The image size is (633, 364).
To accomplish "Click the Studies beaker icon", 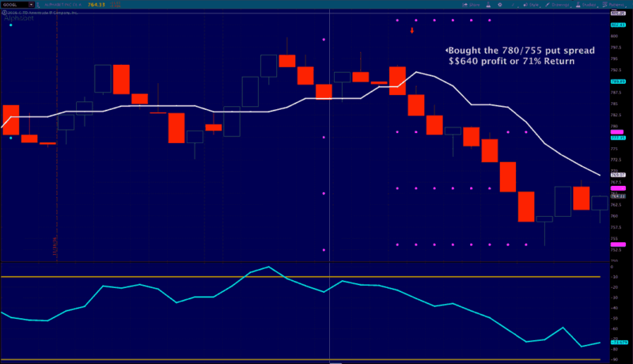I will 578,5.
